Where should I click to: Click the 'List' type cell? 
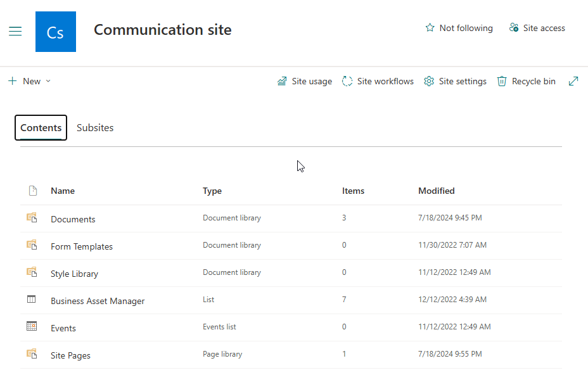click(x=208, y=300)
